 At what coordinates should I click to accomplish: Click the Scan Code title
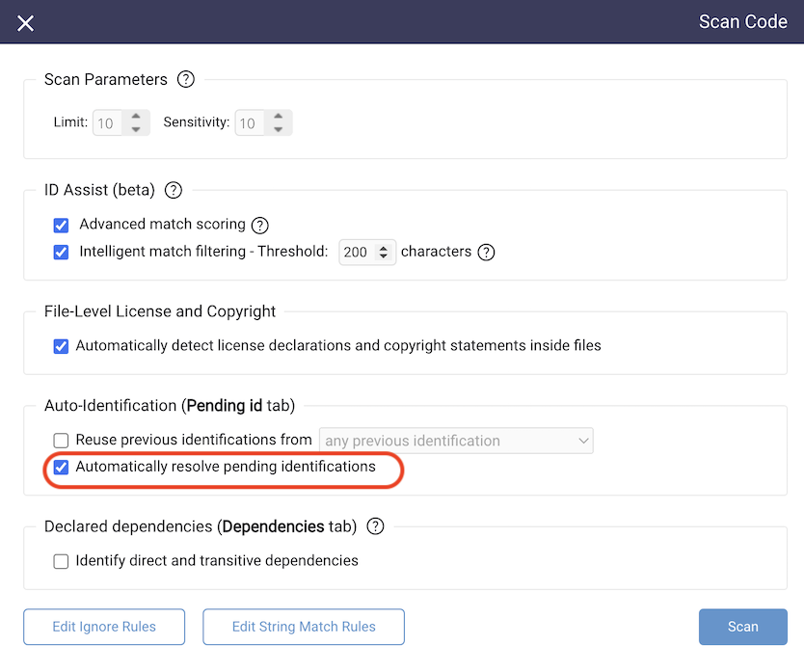click(x=743, y=21)
